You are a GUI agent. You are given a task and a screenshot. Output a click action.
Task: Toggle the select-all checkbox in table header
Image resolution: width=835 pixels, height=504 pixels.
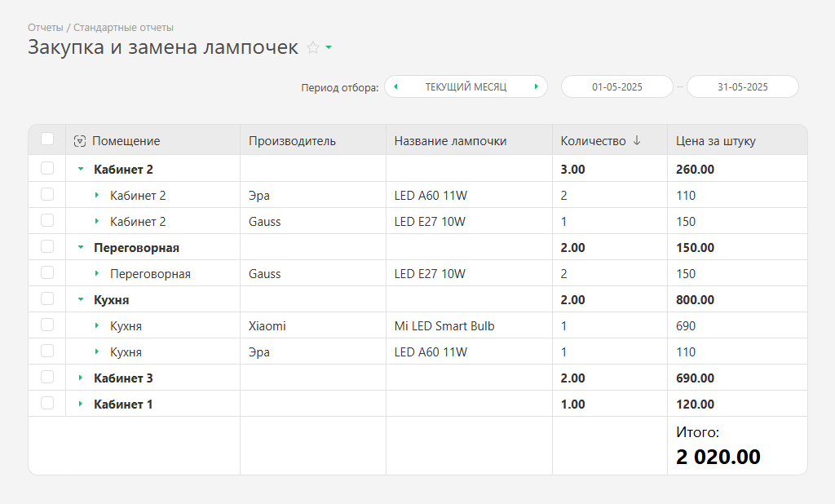[x=47, y=139]
